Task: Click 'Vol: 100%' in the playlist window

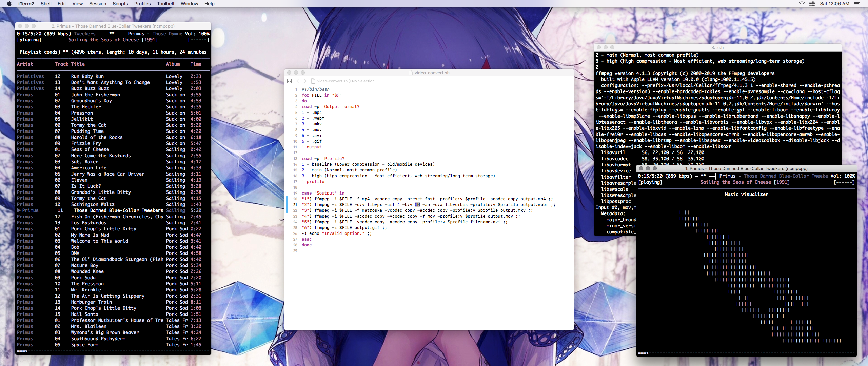Action: coord(197,34)
